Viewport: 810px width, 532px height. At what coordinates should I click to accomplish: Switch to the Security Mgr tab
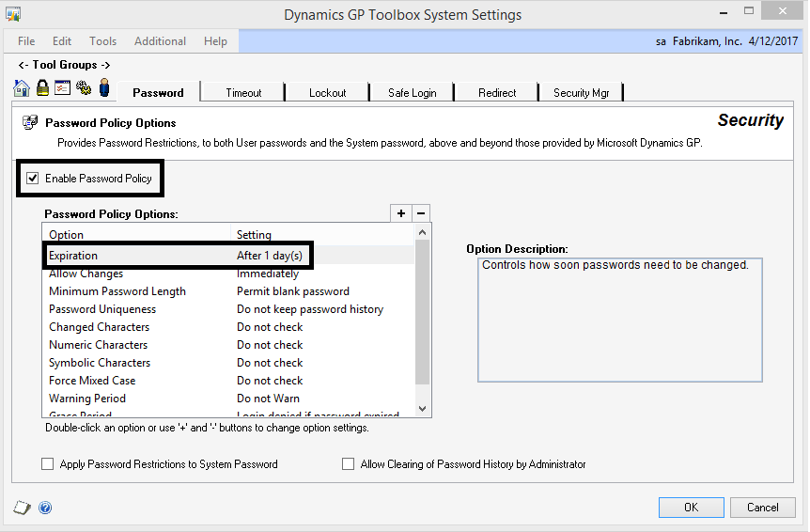click(x=581, y=92)
